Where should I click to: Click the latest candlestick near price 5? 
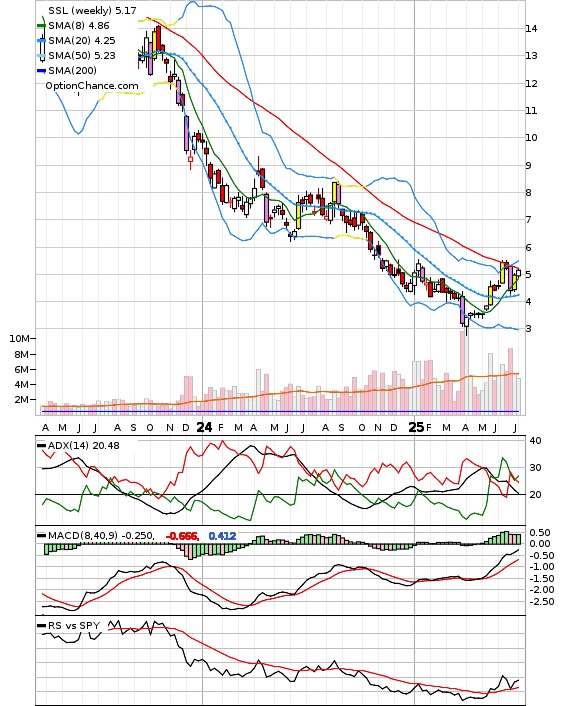[x=518, y=273]
